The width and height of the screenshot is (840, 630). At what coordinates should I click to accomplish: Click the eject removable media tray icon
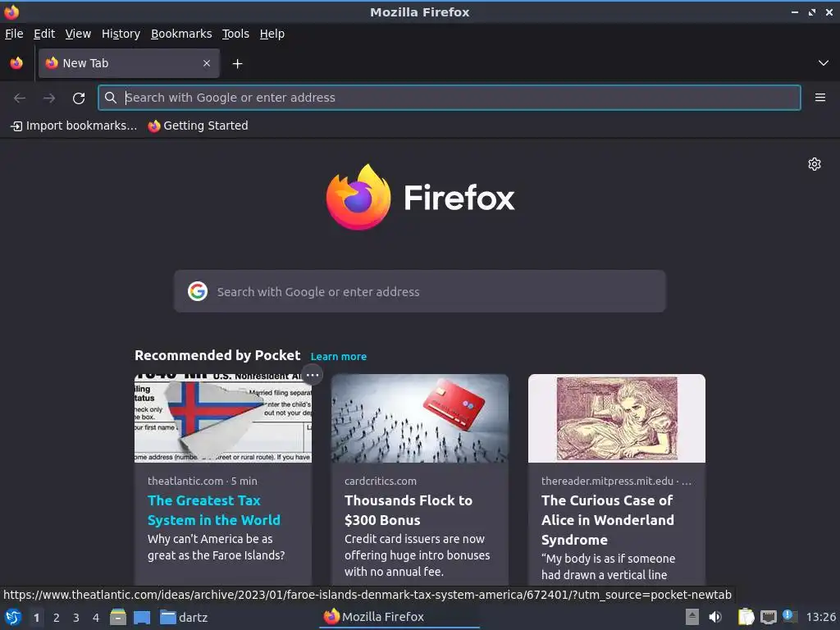tap(692, 617)
